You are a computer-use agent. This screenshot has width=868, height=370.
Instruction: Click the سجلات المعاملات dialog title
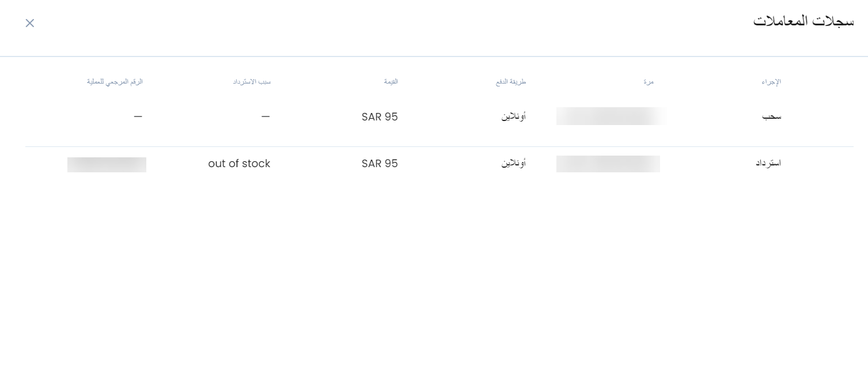pos(803,21)
